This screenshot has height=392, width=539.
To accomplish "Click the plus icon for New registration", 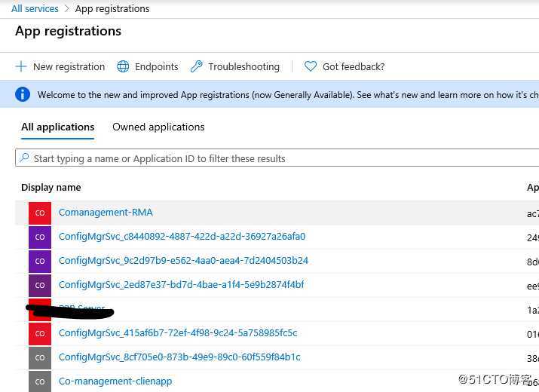I will click(21, 66).
